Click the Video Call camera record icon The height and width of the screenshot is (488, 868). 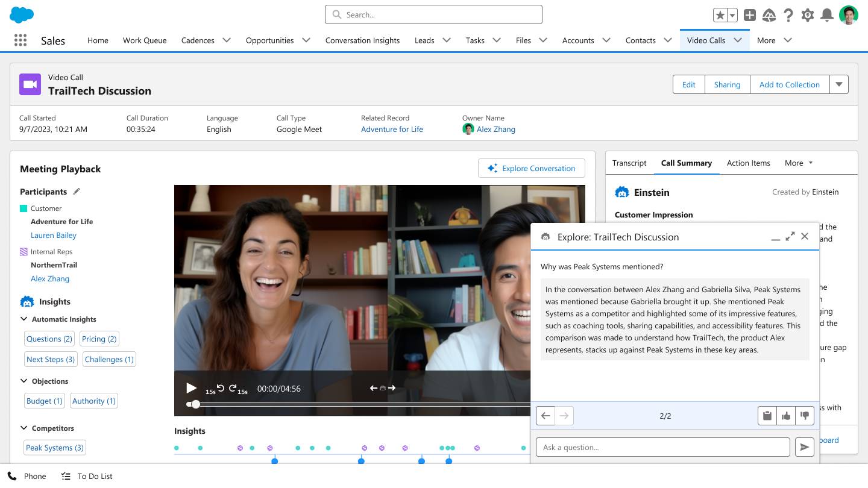coord(30,84)
